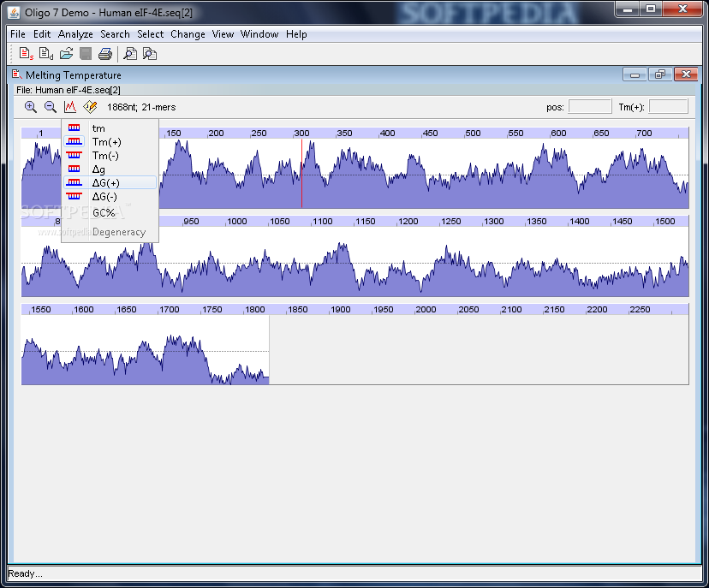Click ruler label 1100 in the middle graph
The image size is (709, 588).
click(323, 222)
